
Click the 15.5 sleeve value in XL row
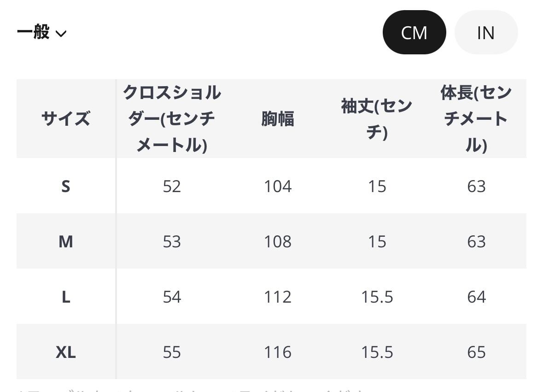[x=377, y=352]
